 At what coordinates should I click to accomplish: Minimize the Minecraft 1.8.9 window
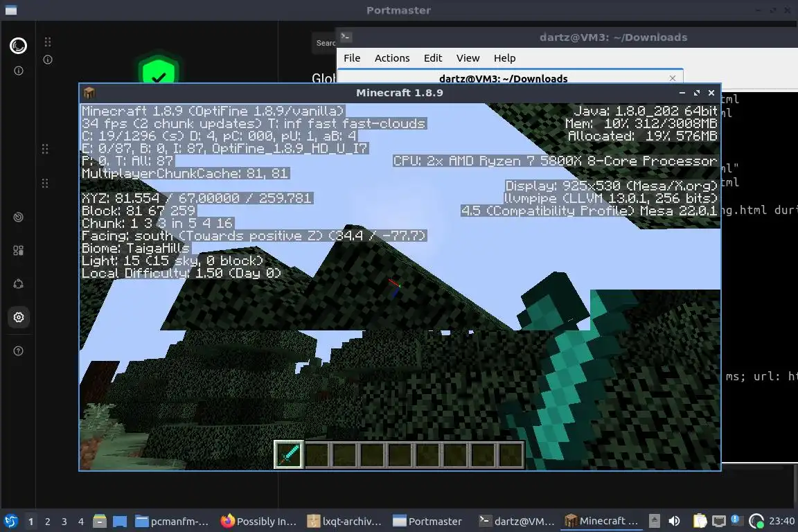tap(682, 93)
